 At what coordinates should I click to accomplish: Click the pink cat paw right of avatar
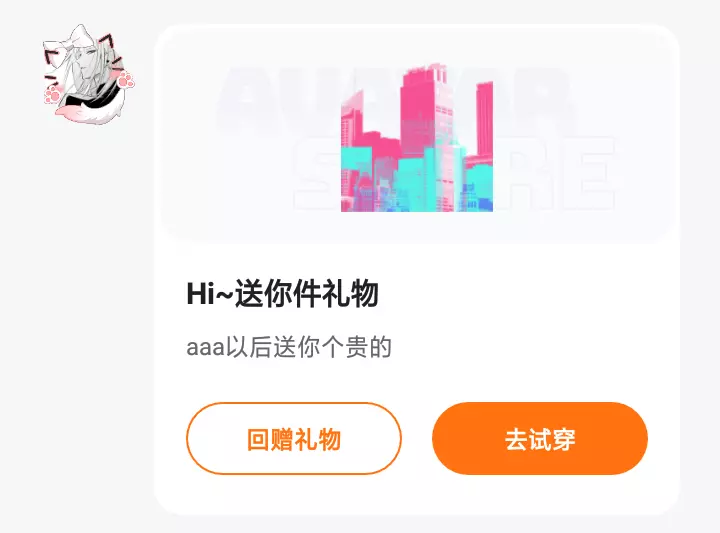[x=126, y=81]
